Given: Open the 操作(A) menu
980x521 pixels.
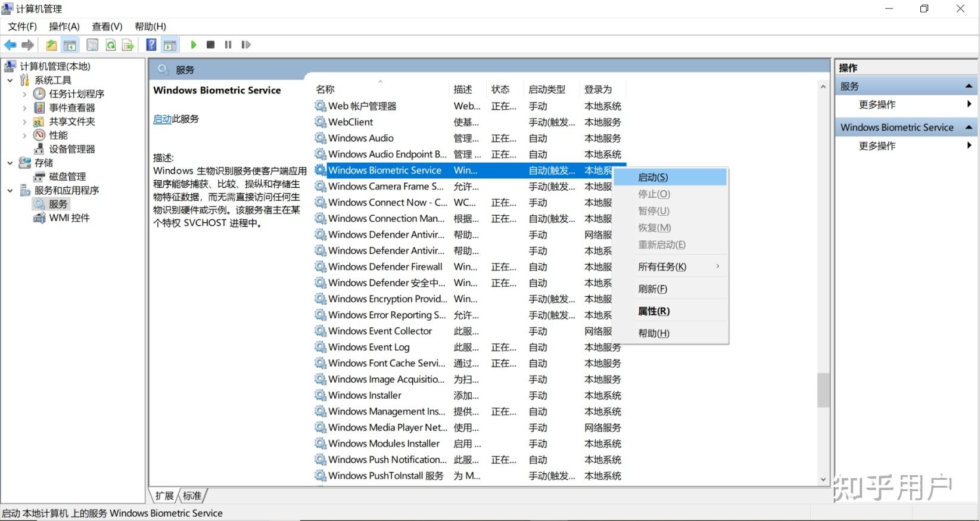Looking at the screenshot, I should (x=64, y=26).
